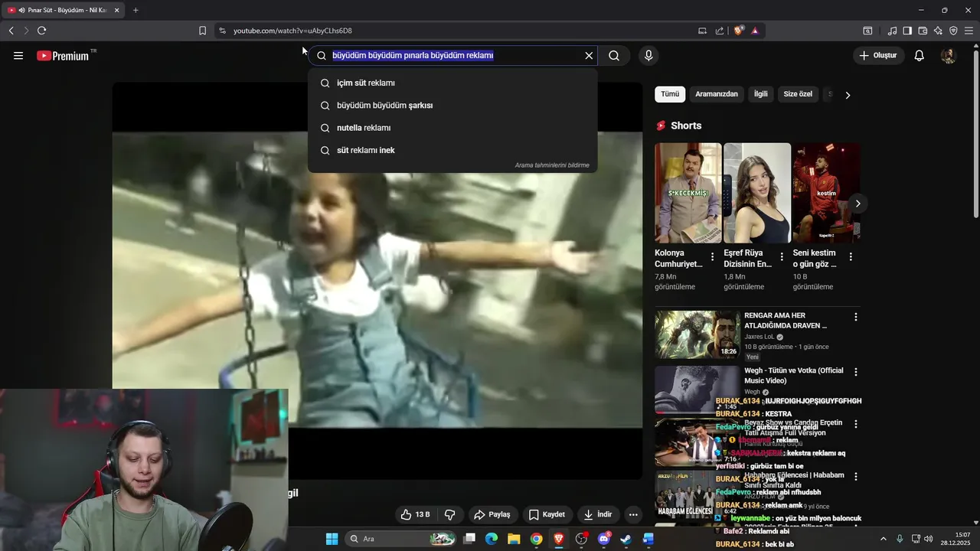
Task: Toggle the browser sidebar panel icon
Action: 907,31
